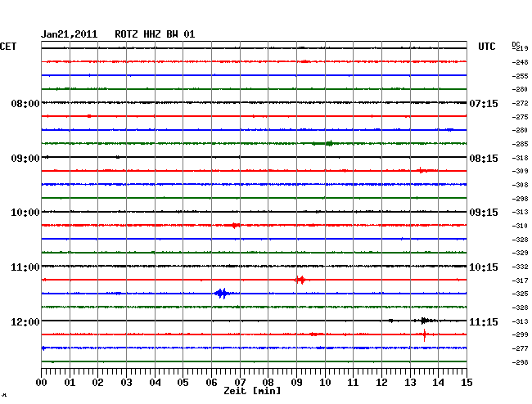
Task: Click the 00 minute axis label
Action: click(x=41, y=382)
